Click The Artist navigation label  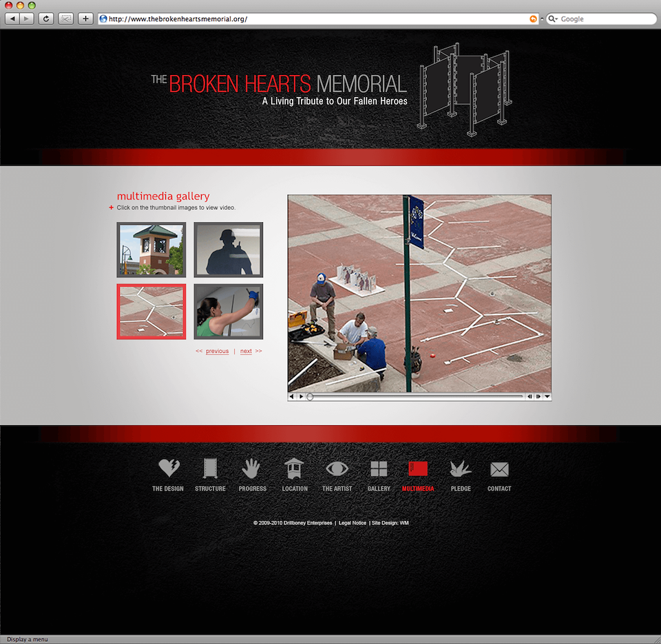(x=337, y=489)
